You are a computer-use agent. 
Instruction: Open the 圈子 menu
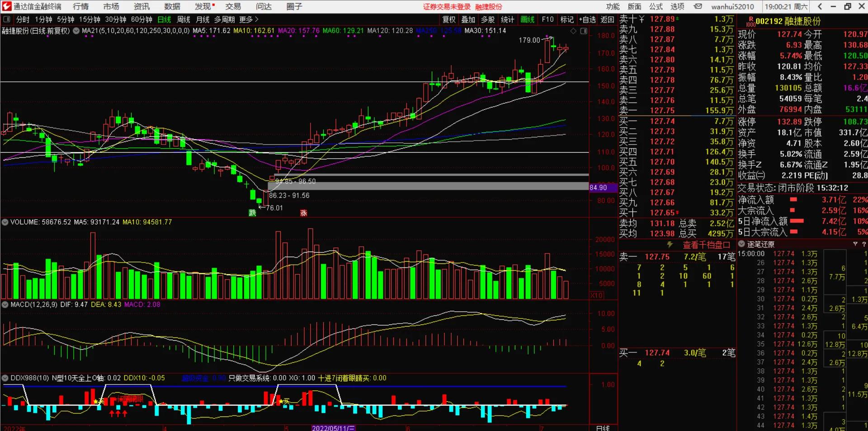click(294, 6)
